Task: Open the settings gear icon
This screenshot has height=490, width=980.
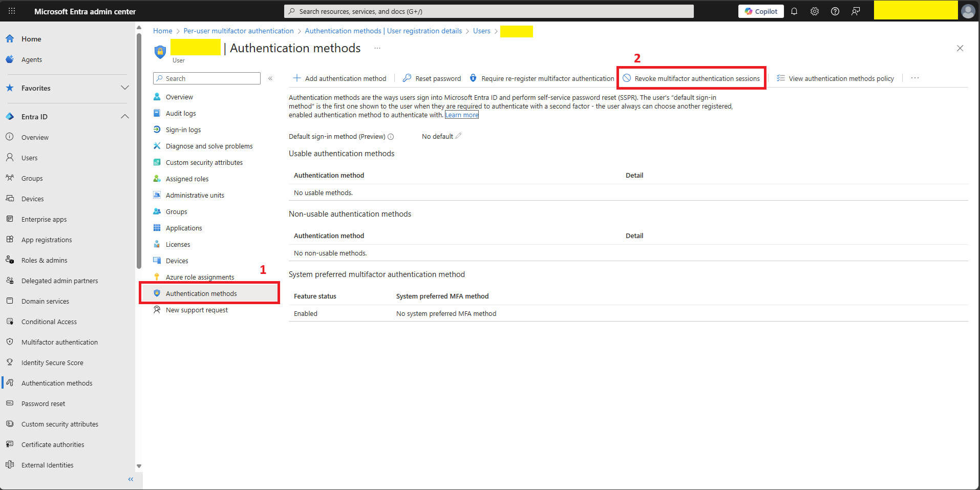Action: pyautogui.click(x=815, y=11)
